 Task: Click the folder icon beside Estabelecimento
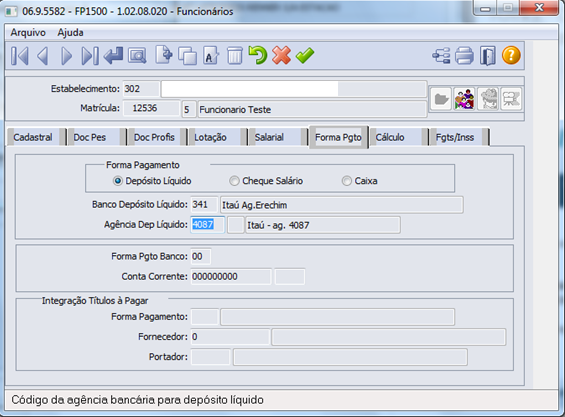click(441, 98)
